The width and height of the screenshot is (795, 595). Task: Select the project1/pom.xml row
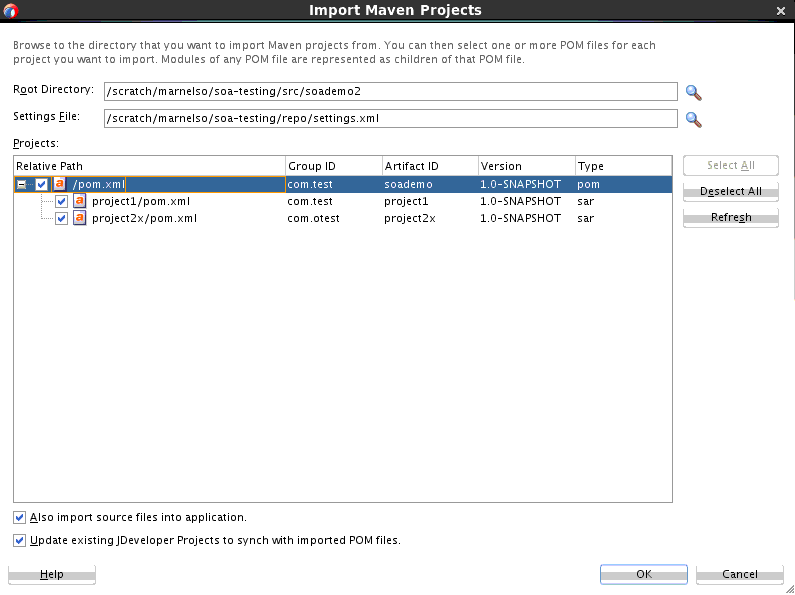(343, 201)
